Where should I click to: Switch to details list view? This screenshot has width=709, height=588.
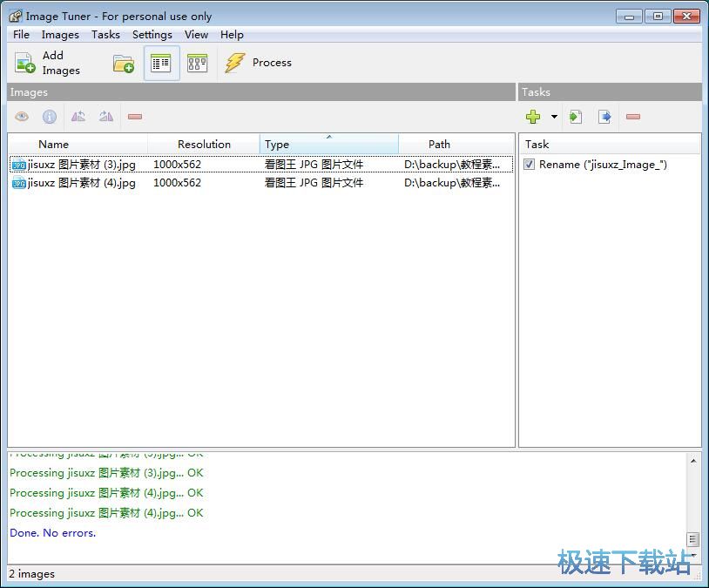[x=161, y=64]
